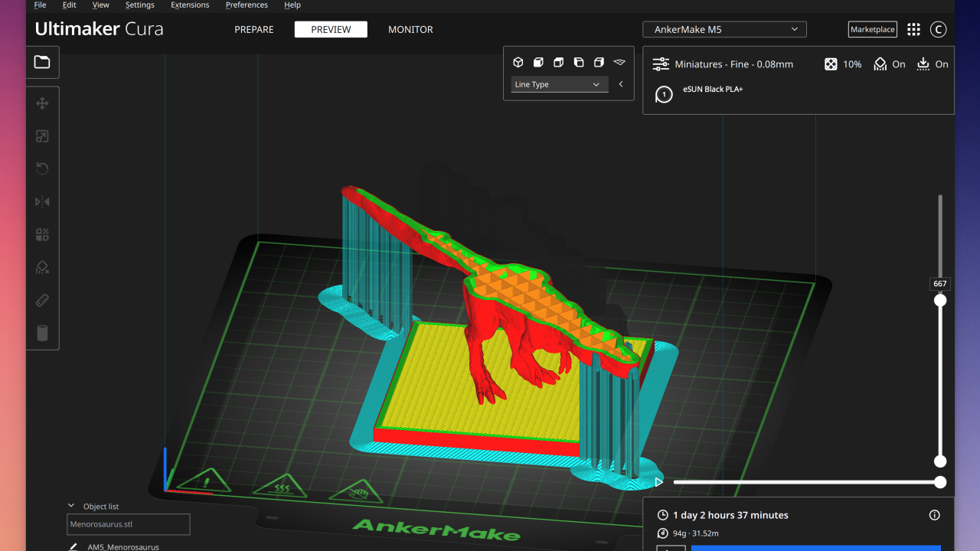Click the cylinder custom supports tool
The height and width of the screenshot is (551, 980).
pyautogui.click(x=42, y=333)
